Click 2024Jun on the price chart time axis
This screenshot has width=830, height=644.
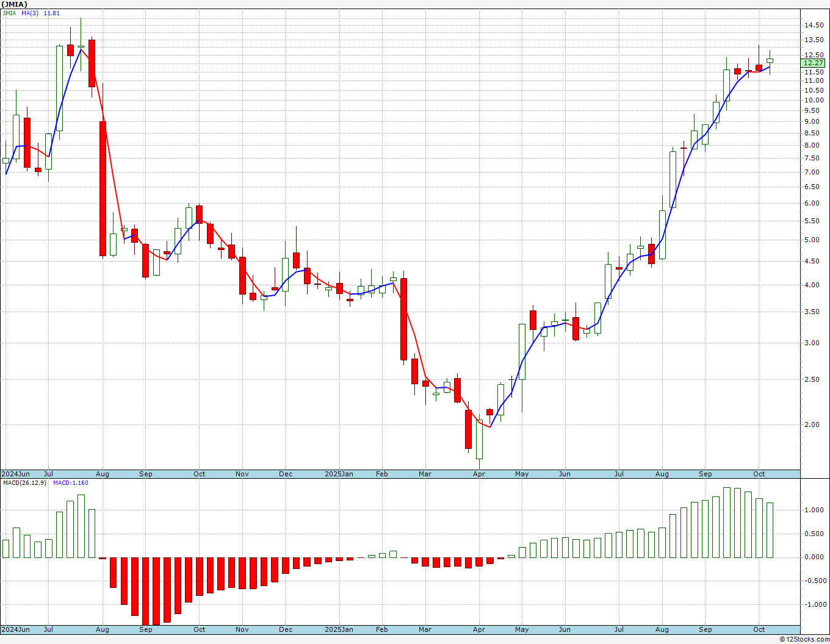[x=15, y=474]
